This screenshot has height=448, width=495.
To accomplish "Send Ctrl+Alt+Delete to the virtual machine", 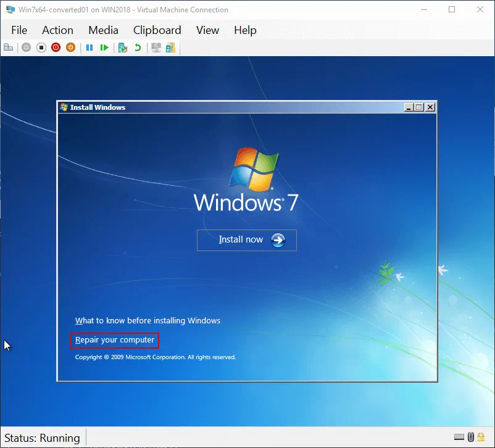I will tap(9, 48).
